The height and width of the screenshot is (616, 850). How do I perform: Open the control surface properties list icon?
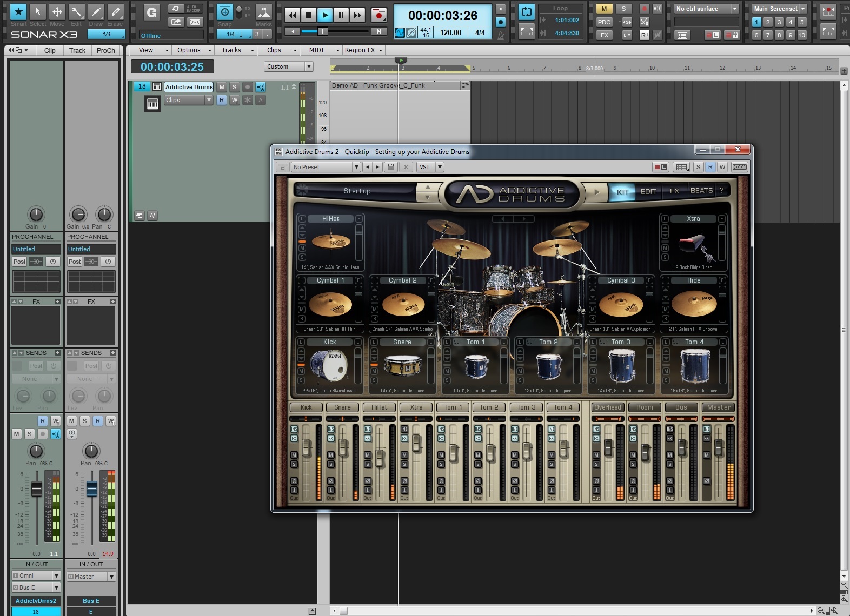tap(682, 35)
